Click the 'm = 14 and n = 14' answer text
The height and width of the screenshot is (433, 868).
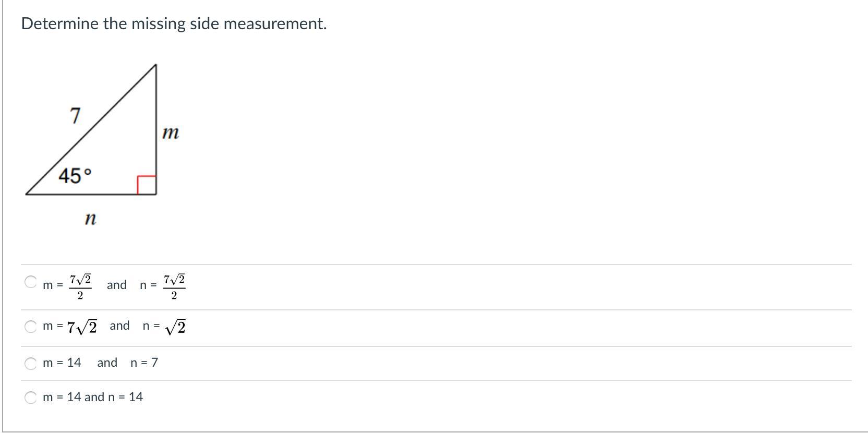coord(93,397)
